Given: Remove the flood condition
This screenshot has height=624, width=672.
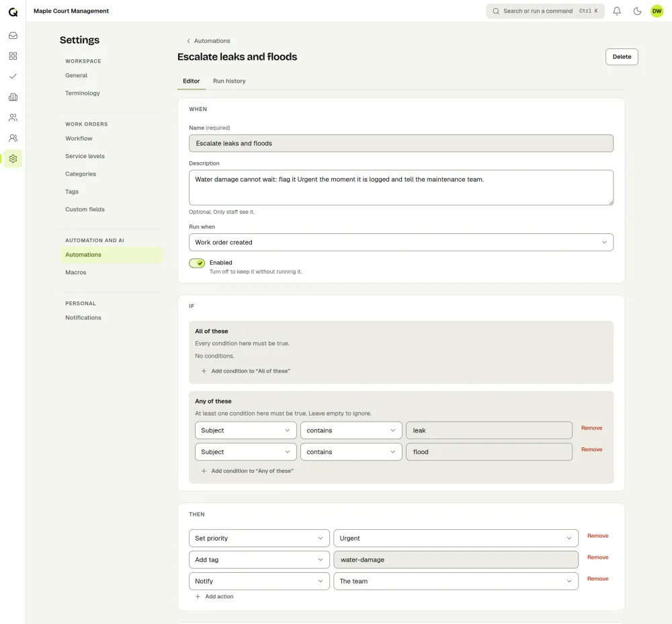Looking at the screenshot, I should (x=591, y=449).
